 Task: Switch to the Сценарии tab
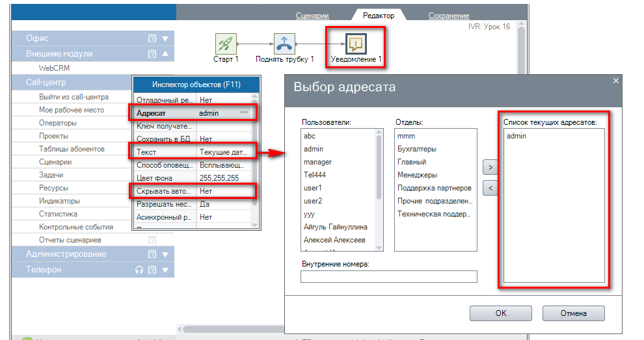[312, 15]
